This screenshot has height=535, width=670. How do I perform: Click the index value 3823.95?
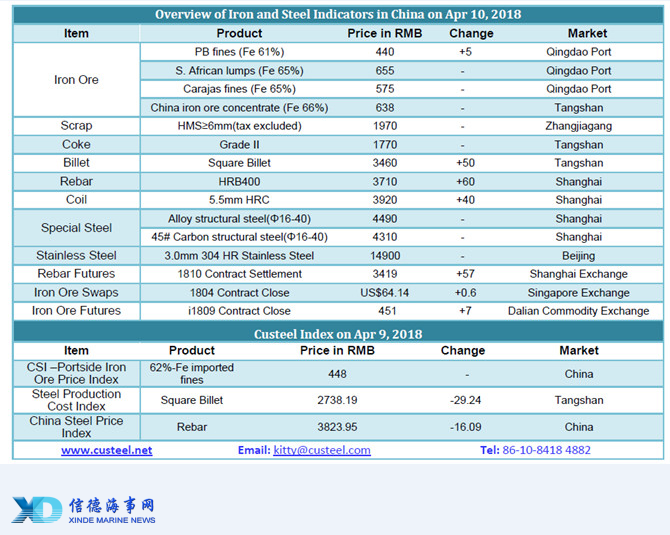coord(337,427)
